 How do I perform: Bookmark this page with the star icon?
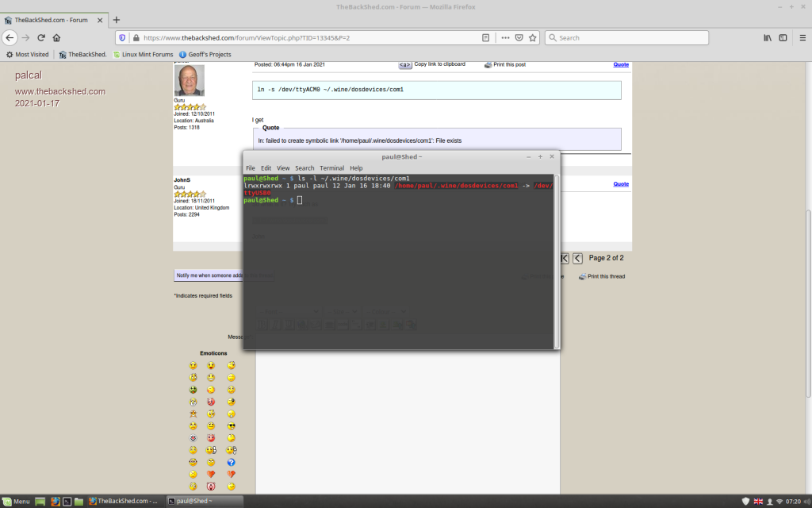533,37
